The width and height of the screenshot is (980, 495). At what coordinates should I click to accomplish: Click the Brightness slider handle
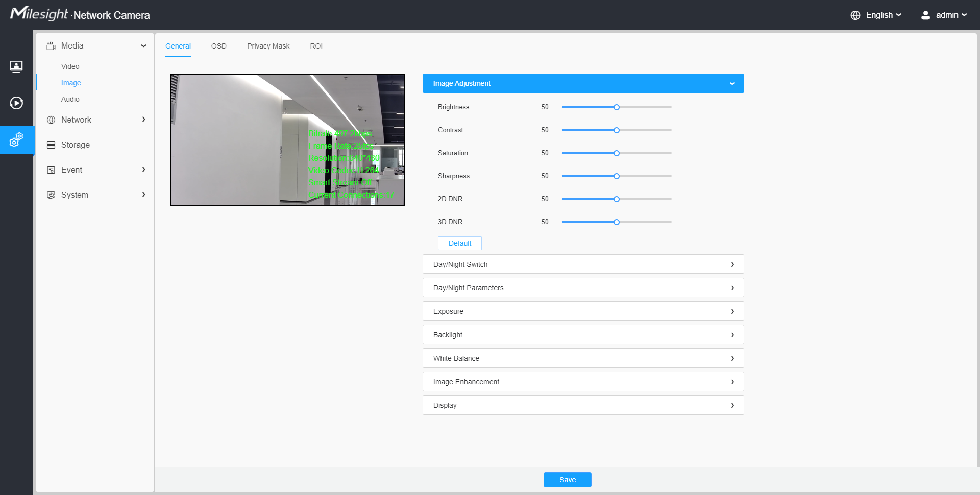(617, 107)
